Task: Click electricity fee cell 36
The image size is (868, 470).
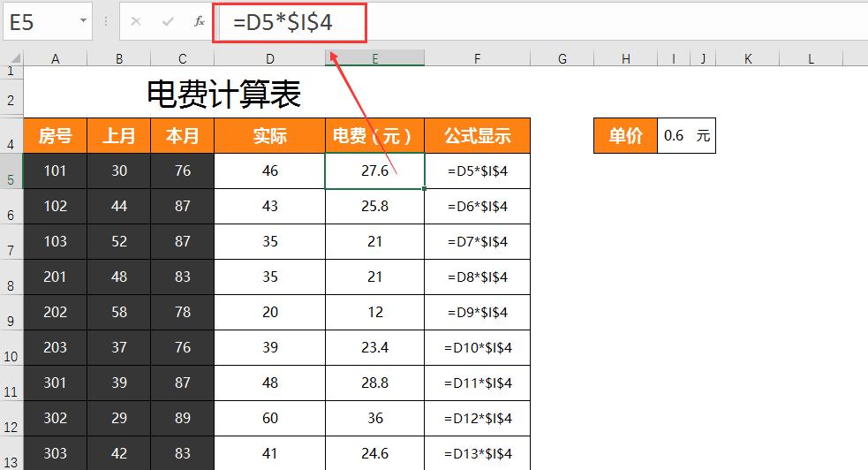Action: (375, 419)
